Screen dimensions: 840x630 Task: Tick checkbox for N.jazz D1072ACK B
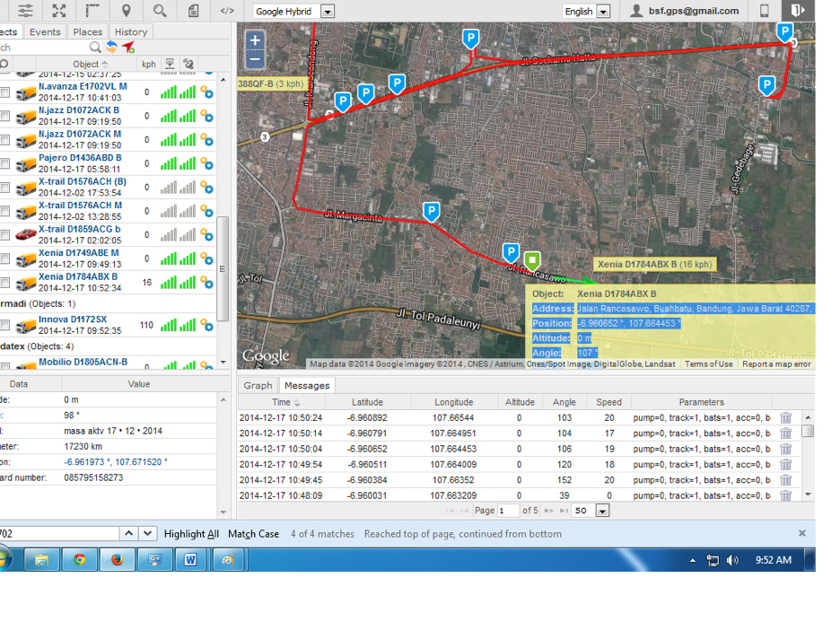point(4,116)
